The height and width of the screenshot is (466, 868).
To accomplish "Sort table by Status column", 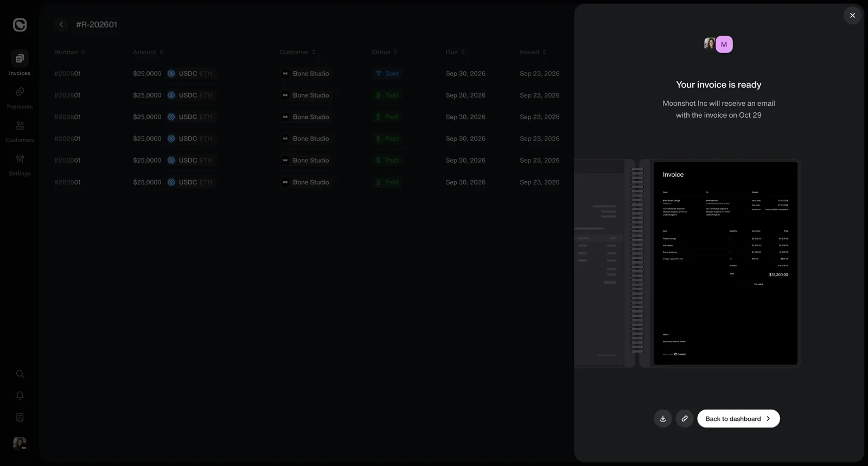I will click(x=385, y=52).
